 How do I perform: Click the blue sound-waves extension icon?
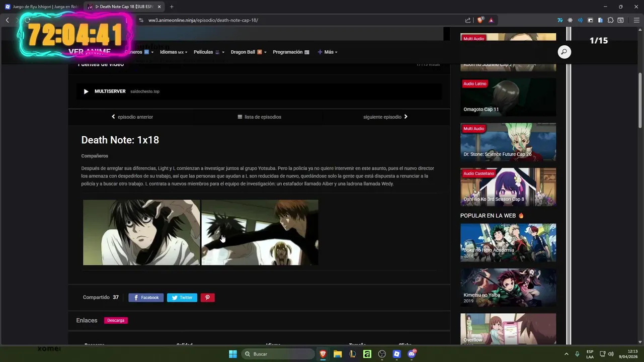[x=580, y=20]
